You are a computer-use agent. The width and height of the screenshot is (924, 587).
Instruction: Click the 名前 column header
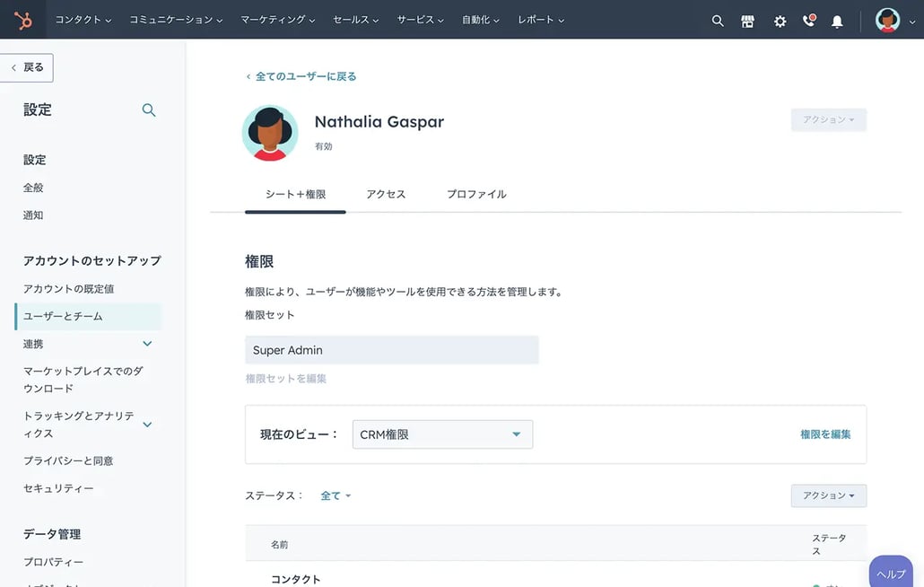(279, 545)
